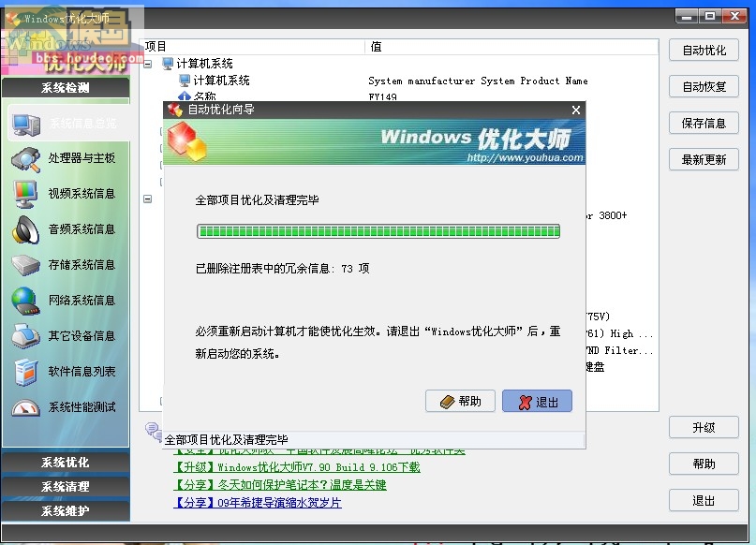Open 其它设备信息 printer icon
The height and width of the screenshot is (545, 756).
click(x=26, y=336)
